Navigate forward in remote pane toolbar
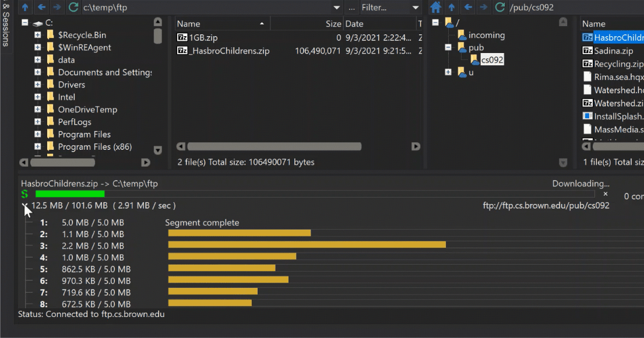644x338 pixels. (483, 7)
